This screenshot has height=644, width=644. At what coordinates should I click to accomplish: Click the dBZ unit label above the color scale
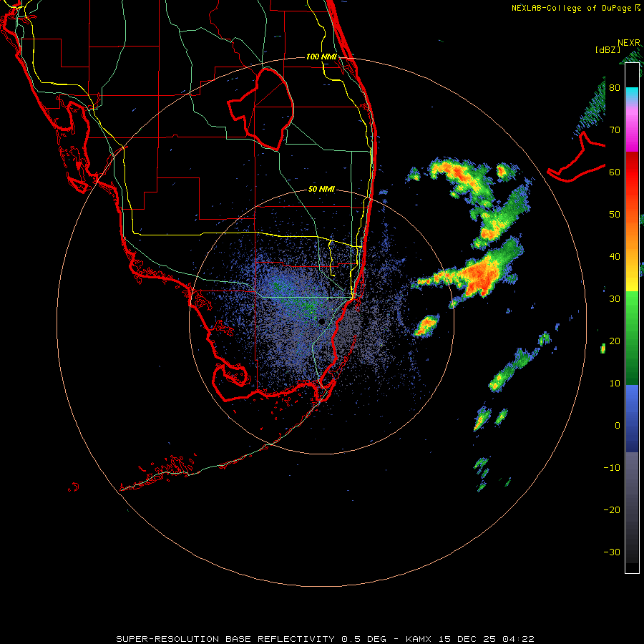click(x=608, y=50)
